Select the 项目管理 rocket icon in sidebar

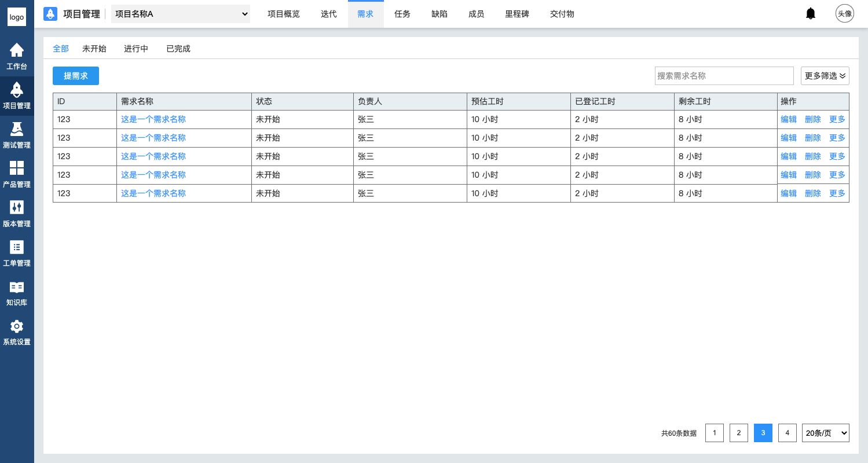click(17, 90)
